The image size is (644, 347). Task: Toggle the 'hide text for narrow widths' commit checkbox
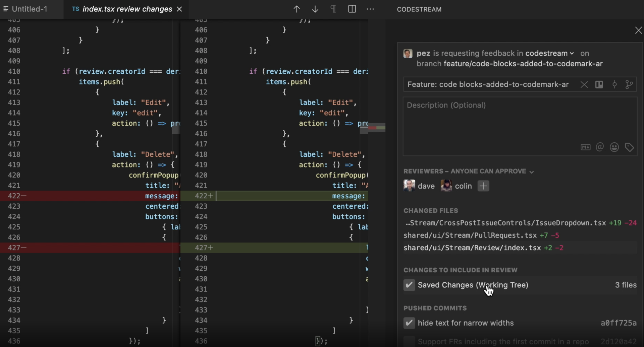pos(410,323)
